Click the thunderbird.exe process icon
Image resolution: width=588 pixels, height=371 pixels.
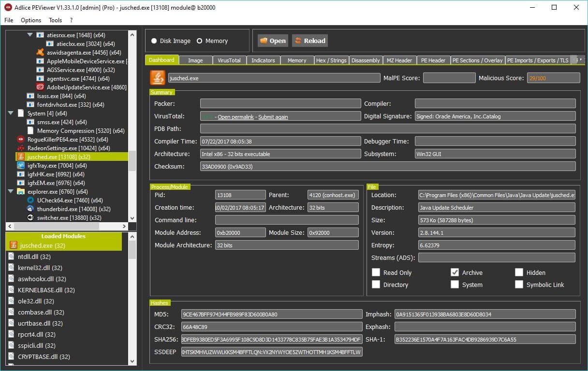coord(31,209)
